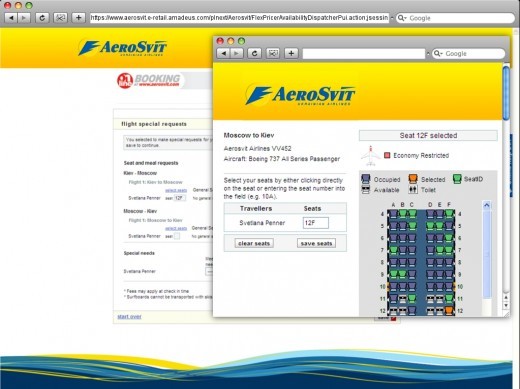Click the empty Moscow - Kiev seat field in the background page

(x=177, y=236)
